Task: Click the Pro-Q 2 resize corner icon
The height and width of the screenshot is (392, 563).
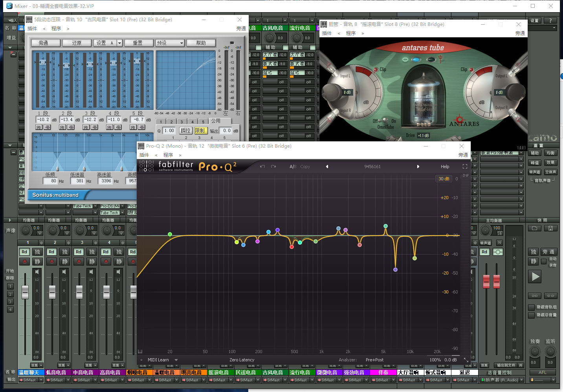Action: click(x=466, y=360)
